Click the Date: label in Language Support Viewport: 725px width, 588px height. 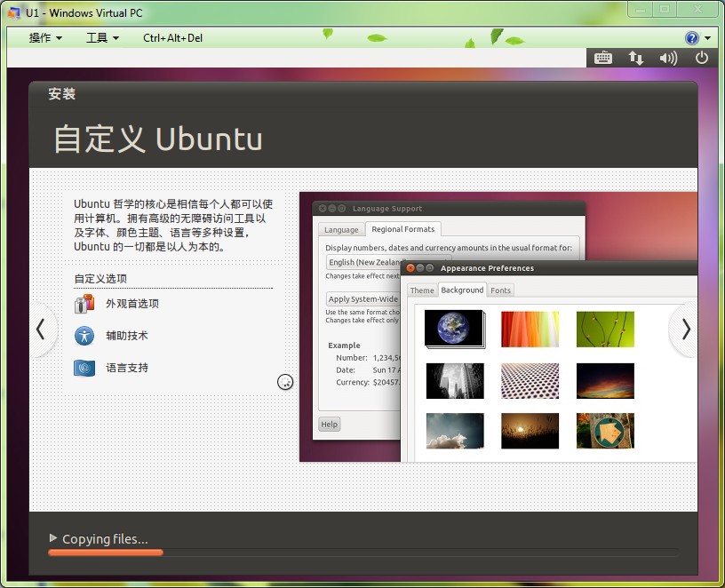tap(346, 369)
